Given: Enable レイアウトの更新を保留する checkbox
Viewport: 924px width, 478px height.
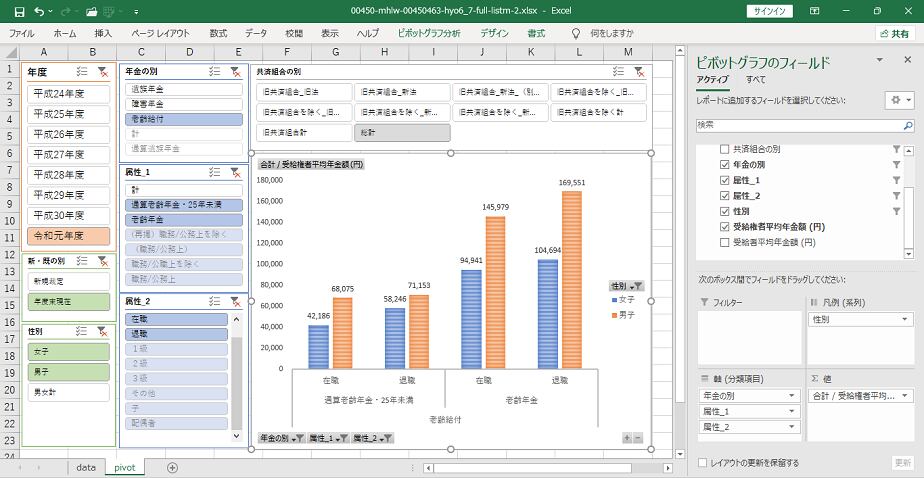Looking at the screenshot, I should 702,463.
